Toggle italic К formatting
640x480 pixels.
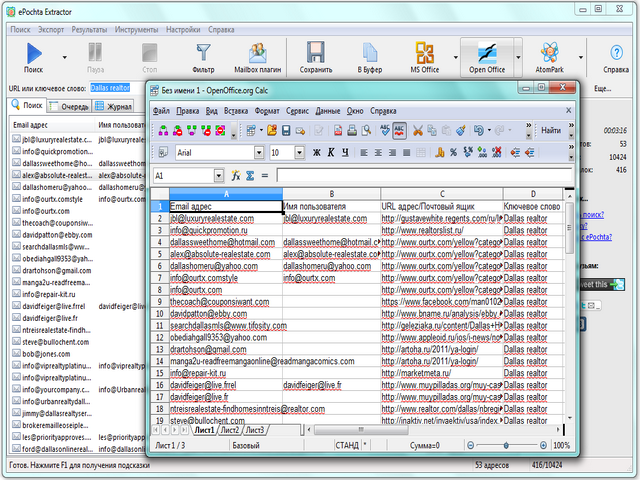[331, 153]
